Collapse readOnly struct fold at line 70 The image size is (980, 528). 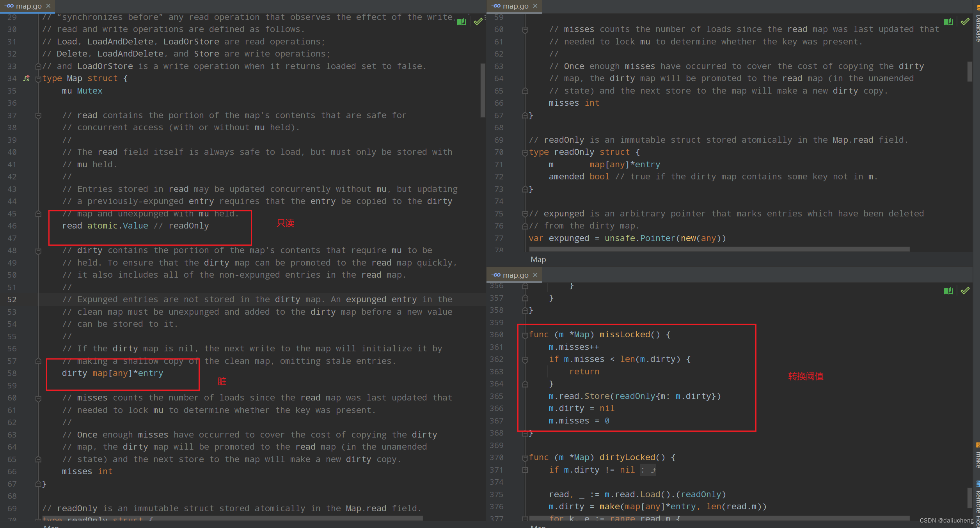tap(525, 152)
